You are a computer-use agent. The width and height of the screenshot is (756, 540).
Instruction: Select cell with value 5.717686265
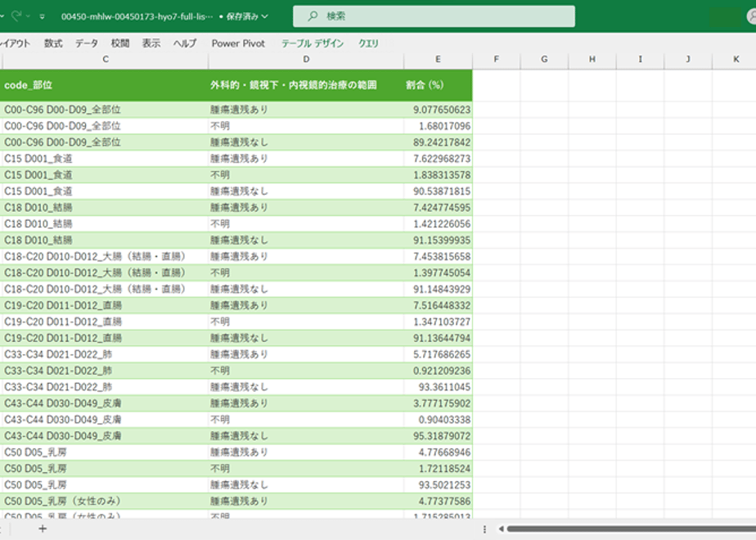(438, 354)
